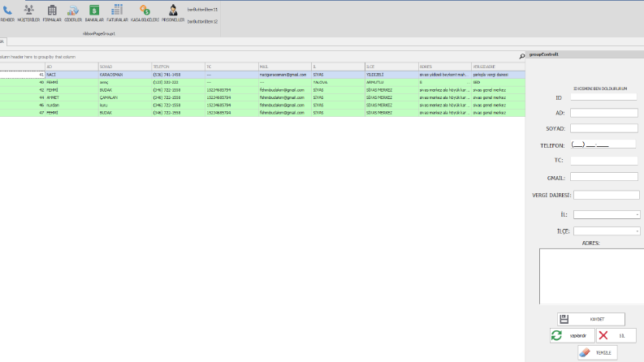Open the Firmalar building icon
This screenshot has width=644, height=362.
(52, 13)
